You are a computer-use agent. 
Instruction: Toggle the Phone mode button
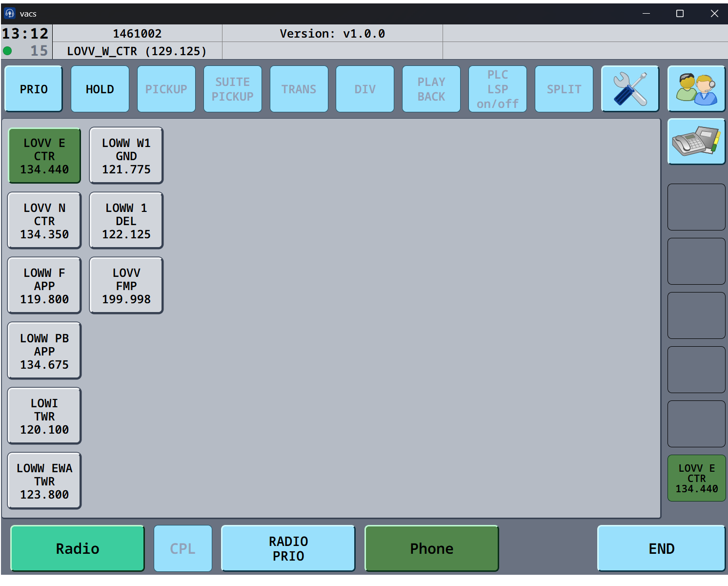[x=431, y=548]
